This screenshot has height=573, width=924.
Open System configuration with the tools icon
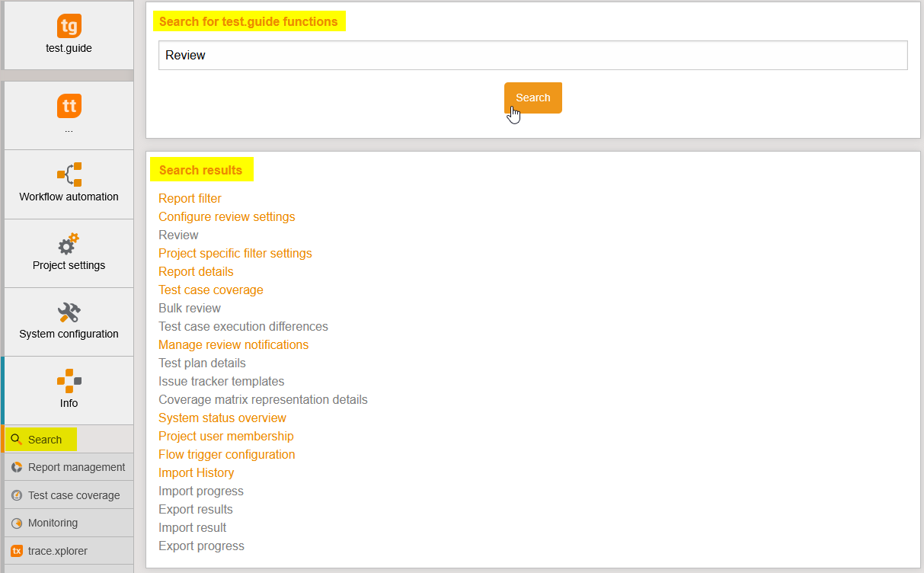point(68,312)
